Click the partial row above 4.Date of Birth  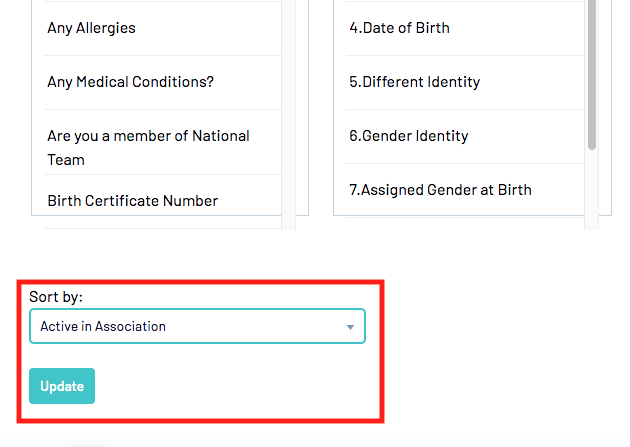point(458,1)
